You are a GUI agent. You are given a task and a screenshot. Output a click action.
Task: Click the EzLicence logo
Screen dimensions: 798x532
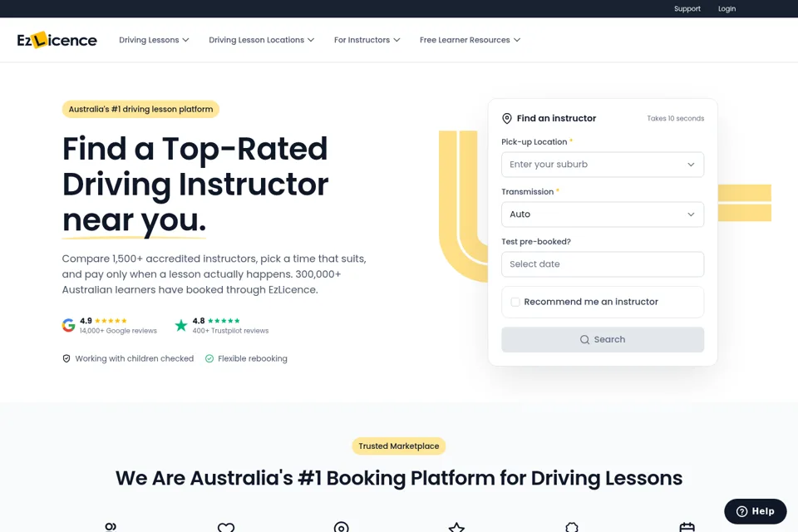point(57,40)
